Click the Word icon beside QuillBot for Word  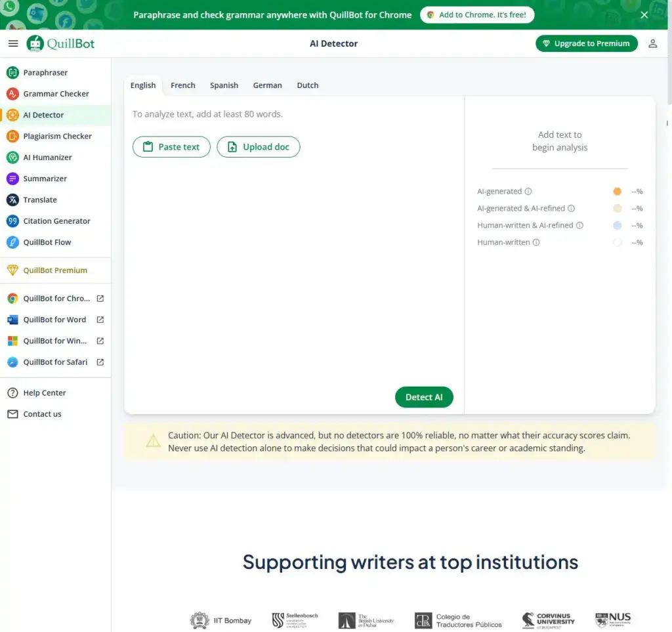click(x=13, y=320)
